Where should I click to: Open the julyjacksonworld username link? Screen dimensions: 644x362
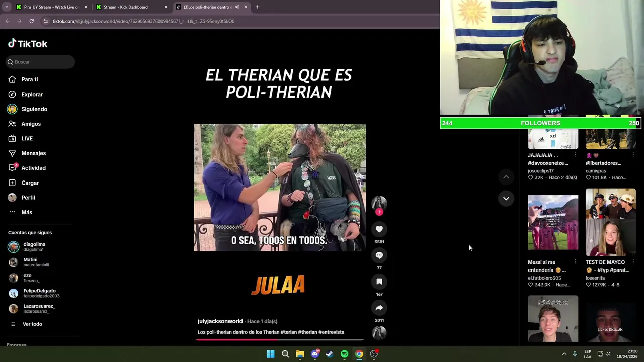pyautogui.click(x=220, y=321)
